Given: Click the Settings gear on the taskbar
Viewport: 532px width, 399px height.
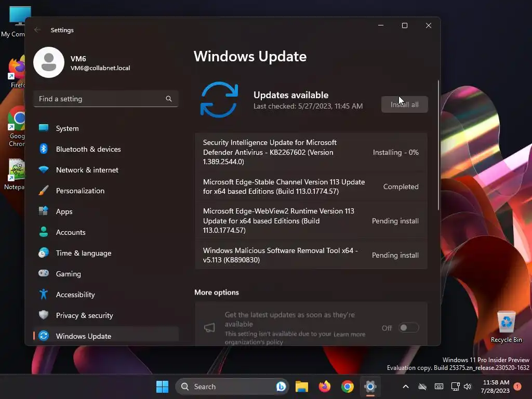Looking at the screenshot, I should click(370, 387).
